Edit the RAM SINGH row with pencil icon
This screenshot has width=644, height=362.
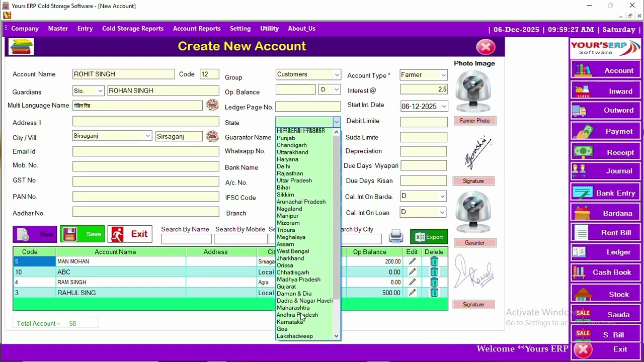click(x=412, y=282)
